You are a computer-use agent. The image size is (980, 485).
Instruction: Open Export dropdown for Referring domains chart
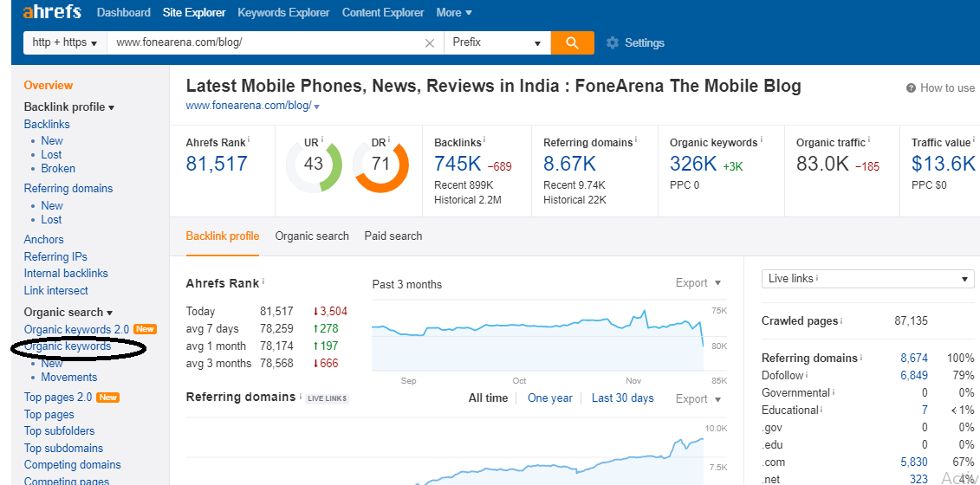click(698, 398)
